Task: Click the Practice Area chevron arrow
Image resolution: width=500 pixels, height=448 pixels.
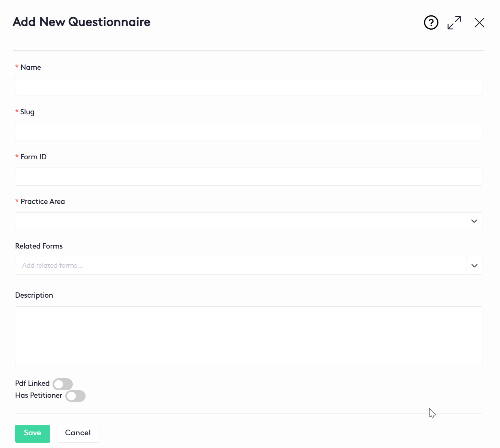Action: click(x=474, y=221)
